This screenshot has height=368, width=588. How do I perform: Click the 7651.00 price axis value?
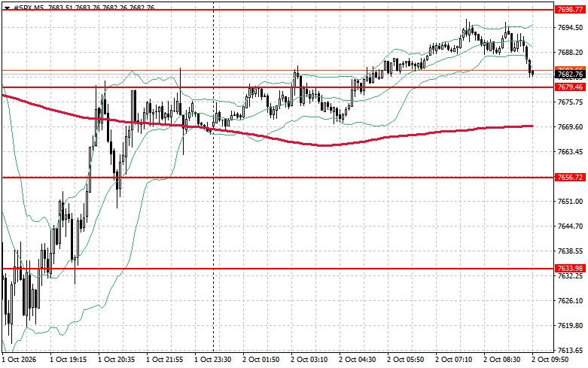(571, 202)
